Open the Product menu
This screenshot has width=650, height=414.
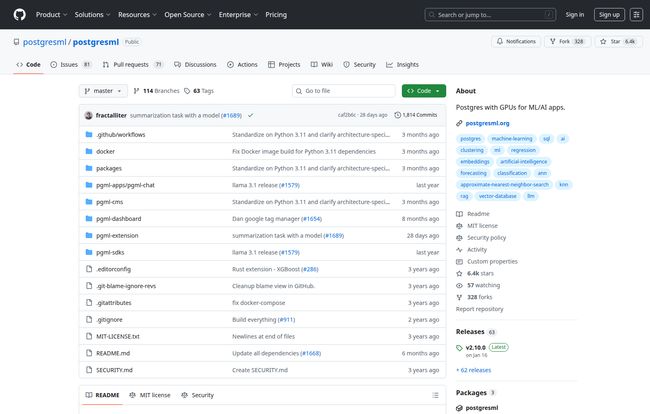pyautogui.click(x=51, y=15)
